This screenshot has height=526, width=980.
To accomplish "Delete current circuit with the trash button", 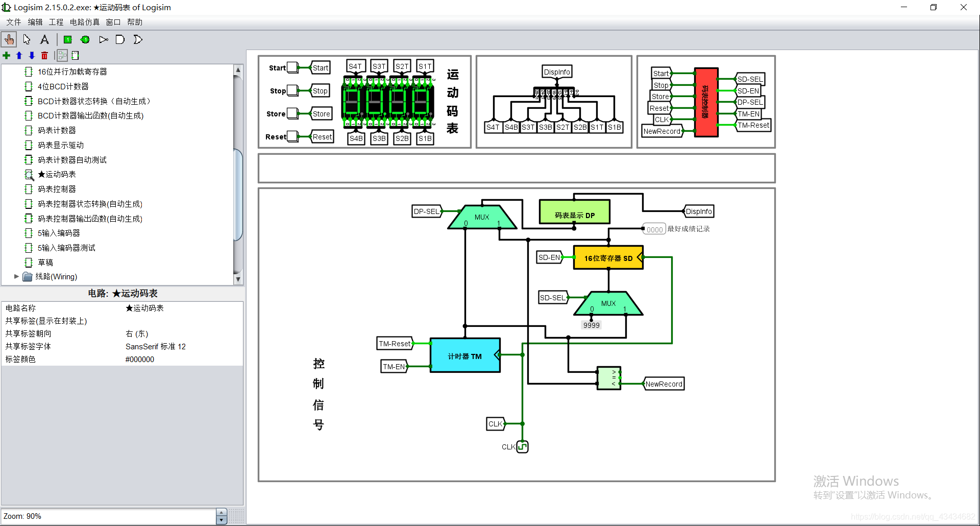I will tap(44, 55).
